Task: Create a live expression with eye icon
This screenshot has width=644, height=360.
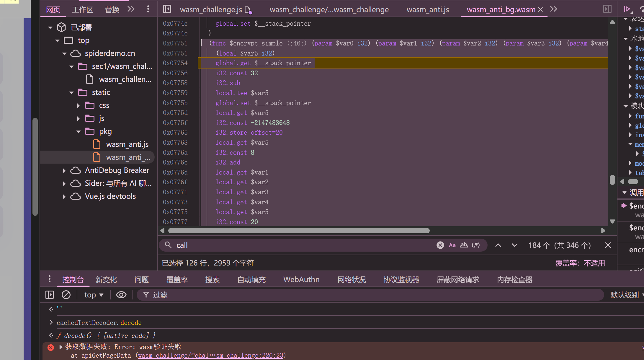Action: (121, 295)
